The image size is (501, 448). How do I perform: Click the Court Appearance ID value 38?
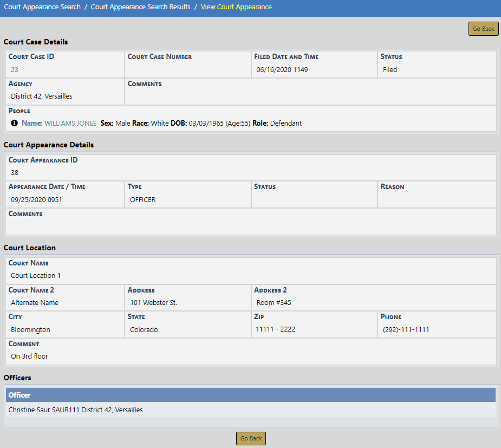tap(15, 173)
